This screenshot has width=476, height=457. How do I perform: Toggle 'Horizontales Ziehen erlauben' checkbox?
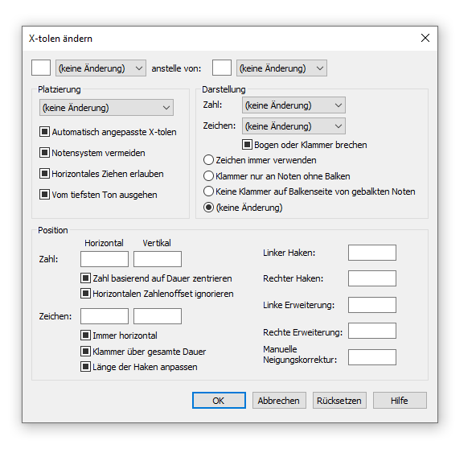coord(45,174)
